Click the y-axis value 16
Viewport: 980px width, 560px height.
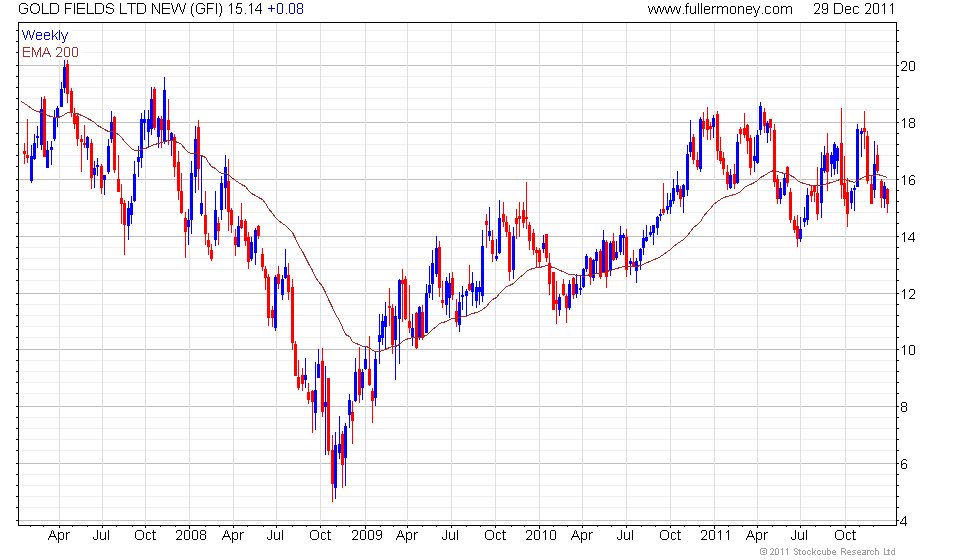tap(908, 180)
